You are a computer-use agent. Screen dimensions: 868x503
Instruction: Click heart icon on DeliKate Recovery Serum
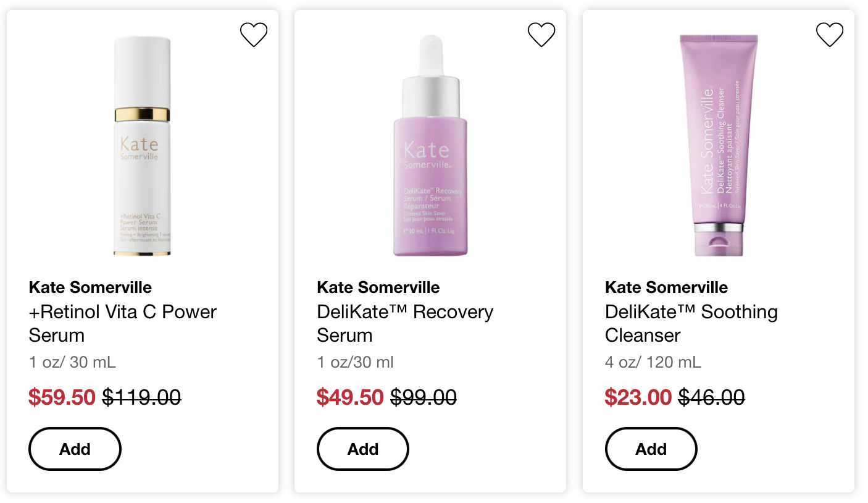(x=541, y=35)
